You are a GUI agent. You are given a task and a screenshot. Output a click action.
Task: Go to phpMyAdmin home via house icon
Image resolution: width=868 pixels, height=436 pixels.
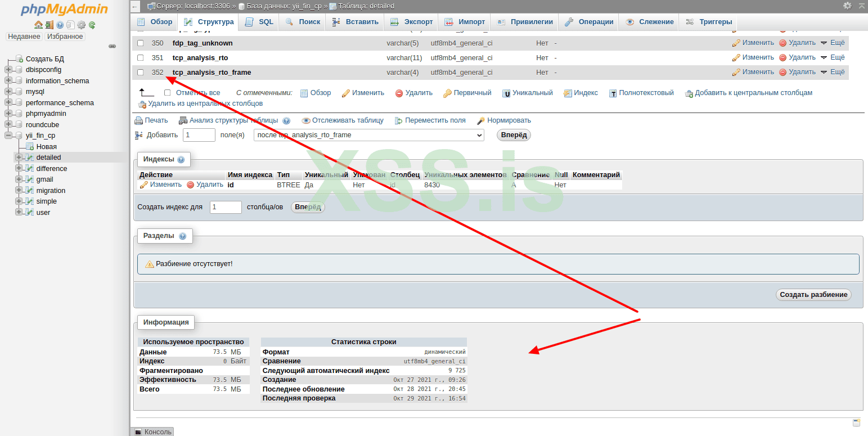pyautogui.click(x=38, y=25)
